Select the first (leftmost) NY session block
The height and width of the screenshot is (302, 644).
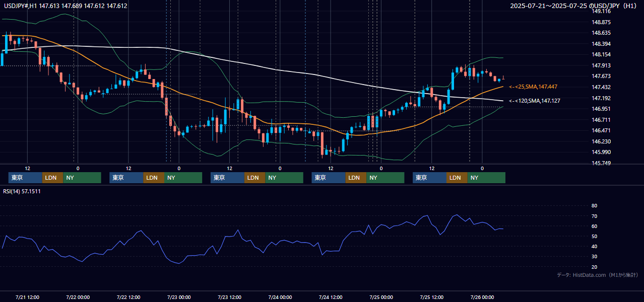click(x=82, y=178)
